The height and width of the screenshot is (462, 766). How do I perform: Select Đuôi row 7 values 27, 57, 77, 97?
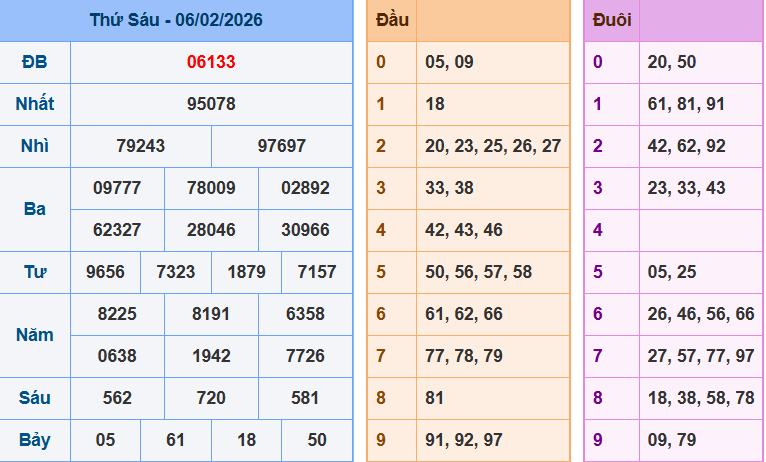(x=700, y=356)
